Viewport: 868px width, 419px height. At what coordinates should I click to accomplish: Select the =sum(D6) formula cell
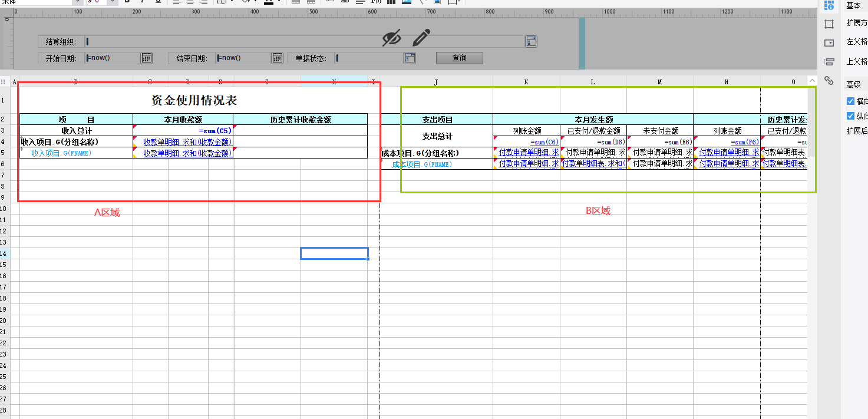coord(593,142)
